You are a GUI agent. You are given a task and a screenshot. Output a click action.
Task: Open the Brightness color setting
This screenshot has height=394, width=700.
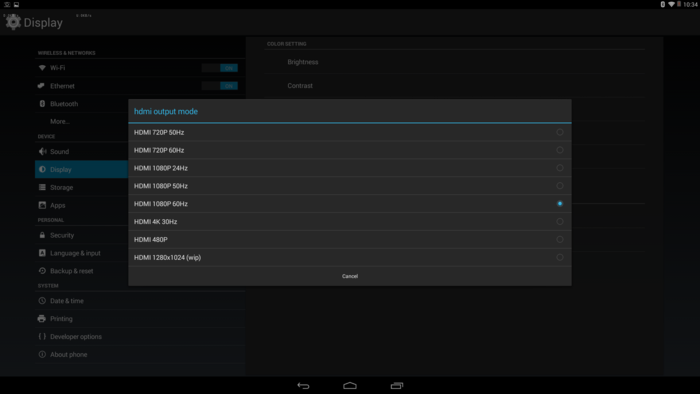click(455, 62)
